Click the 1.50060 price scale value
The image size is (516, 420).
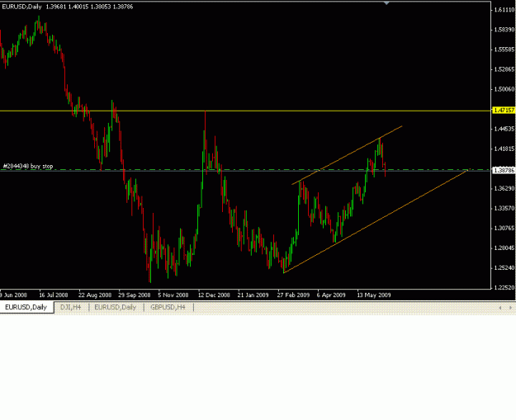click(504, 89)
